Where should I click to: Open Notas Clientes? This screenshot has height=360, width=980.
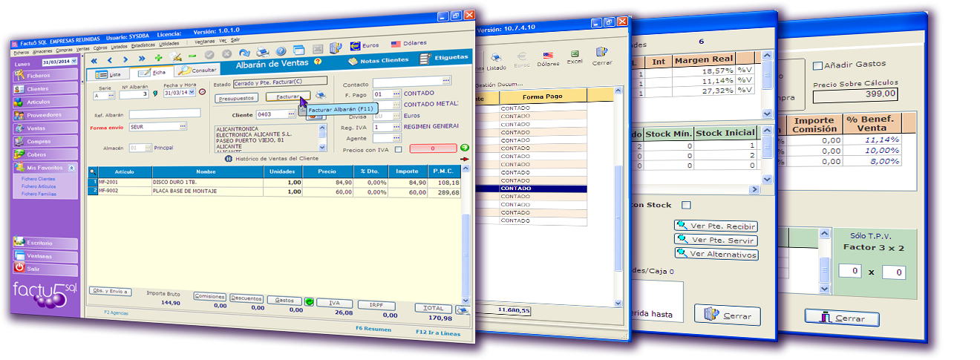point(379,60)
